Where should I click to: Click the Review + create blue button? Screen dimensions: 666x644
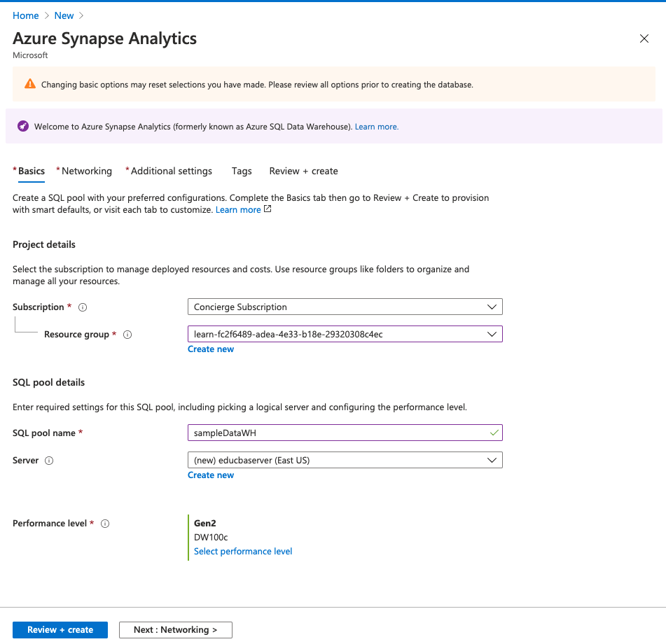pyautogui.click(x=60, y=630)
